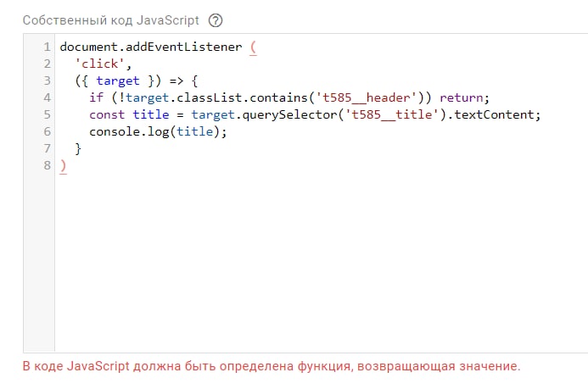
Task: Click line number 1 in gutter
Action: pyautogui.click(x=47, y=47)
